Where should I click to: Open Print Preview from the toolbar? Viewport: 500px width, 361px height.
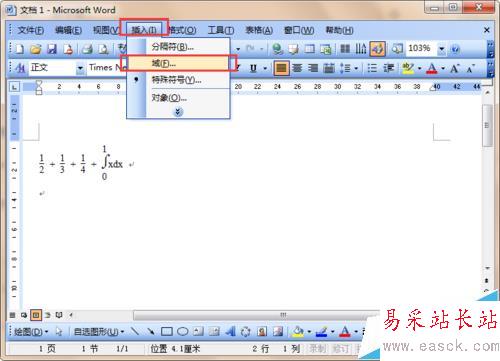click(x=103, y=49)
